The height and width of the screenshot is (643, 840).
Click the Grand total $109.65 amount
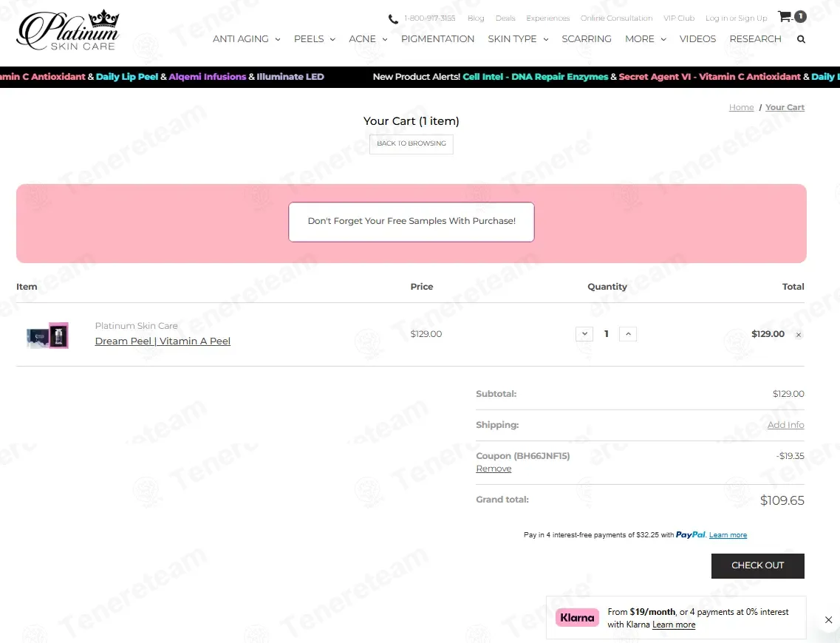782,500
